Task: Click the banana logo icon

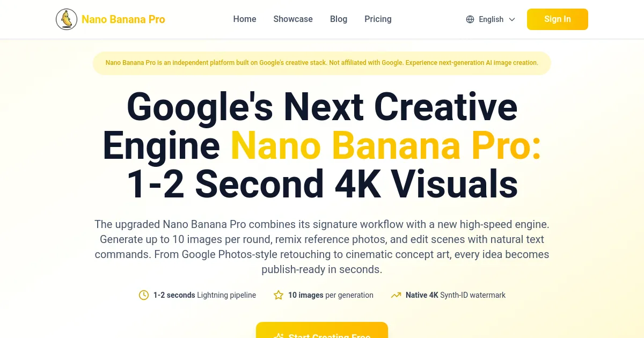Action: 67,19
